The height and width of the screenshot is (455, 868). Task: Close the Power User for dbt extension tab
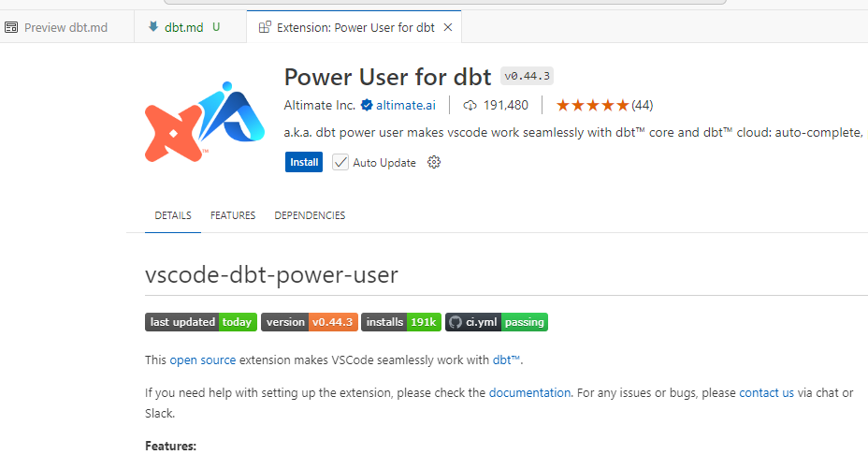click(448, 27)
